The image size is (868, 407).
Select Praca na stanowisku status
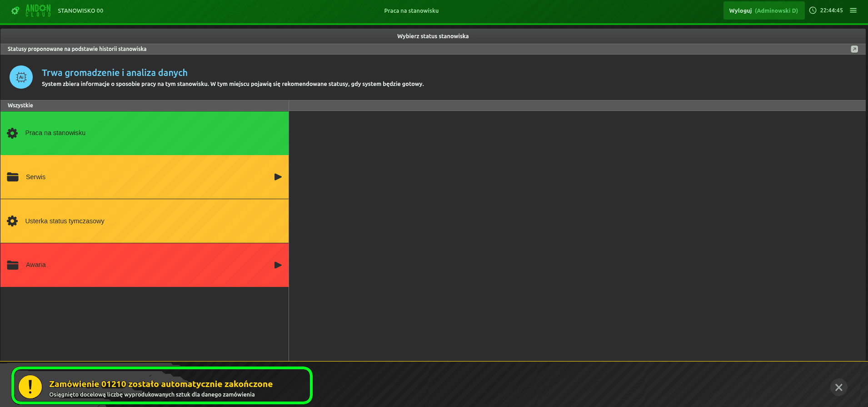coord(145,133)
